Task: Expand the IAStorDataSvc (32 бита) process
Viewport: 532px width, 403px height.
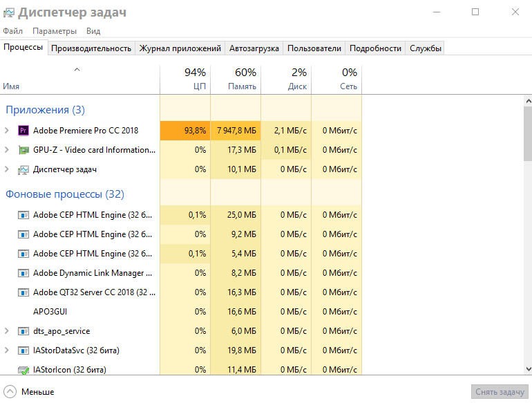Action: [x=6, y=350]
